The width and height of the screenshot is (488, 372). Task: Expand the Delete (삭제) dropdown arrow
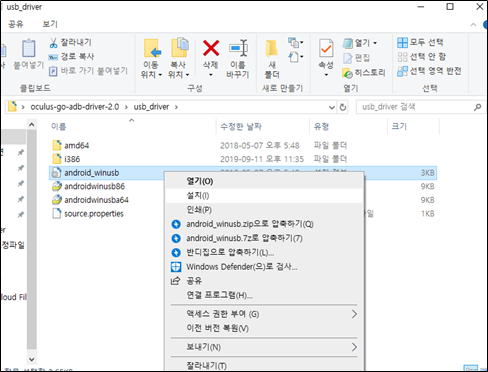(x=211, y=75)
